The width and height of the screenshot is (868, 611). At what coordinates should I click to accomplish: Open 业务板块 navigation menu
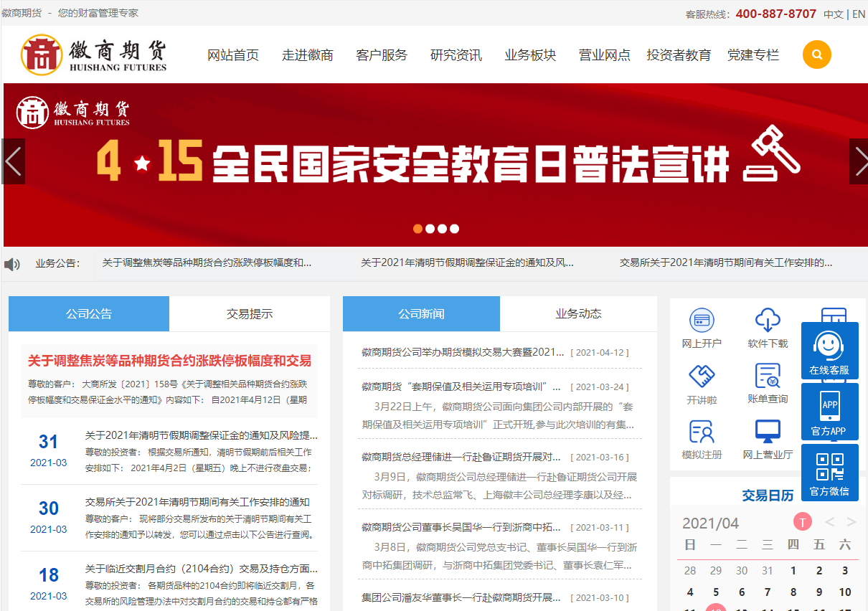pos(530,55)
